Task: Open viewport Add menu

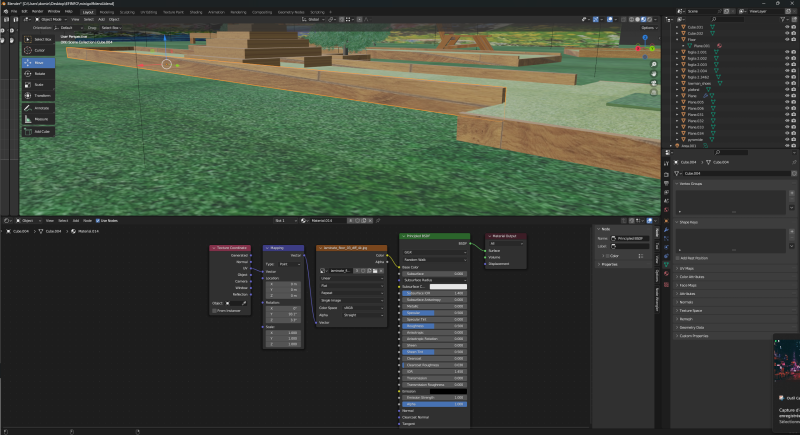Action: tap(101, 19)
